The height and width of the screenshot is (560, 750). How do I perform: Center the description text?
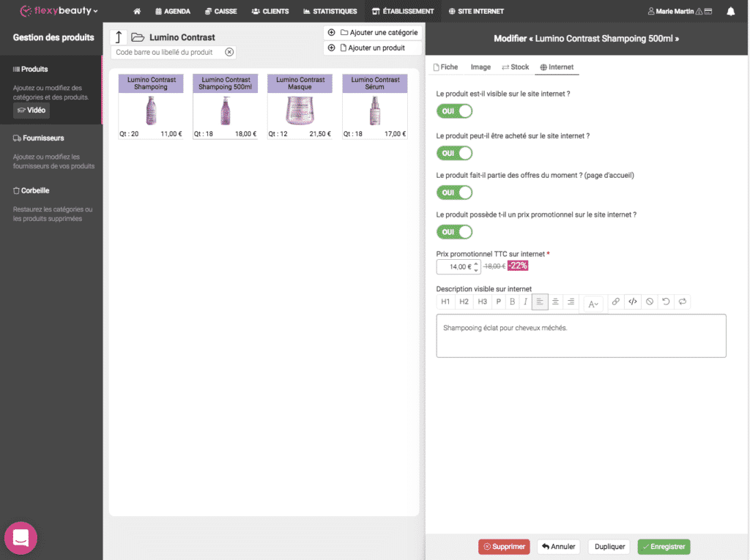click(555, 302)
